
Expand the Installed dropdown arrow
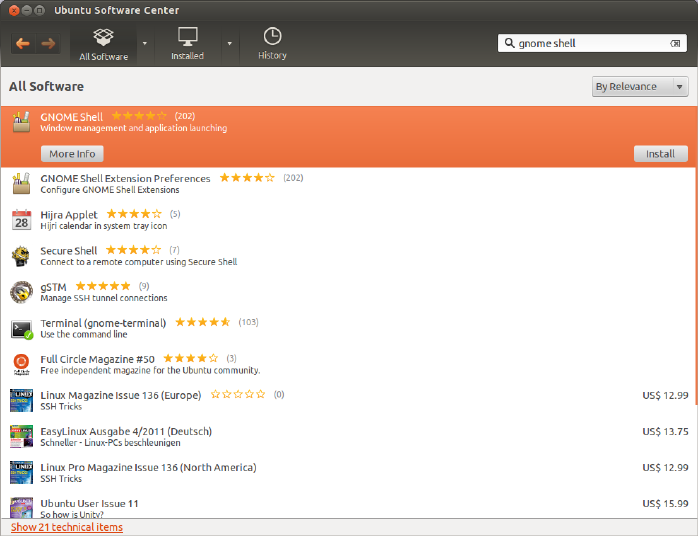click(230, 44)
